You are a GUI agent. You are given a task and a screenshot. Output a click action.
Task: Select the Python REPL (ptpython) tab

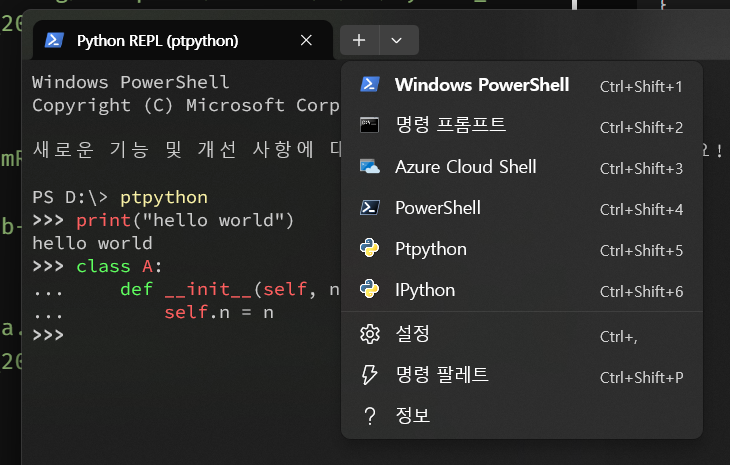coord(183,40)
